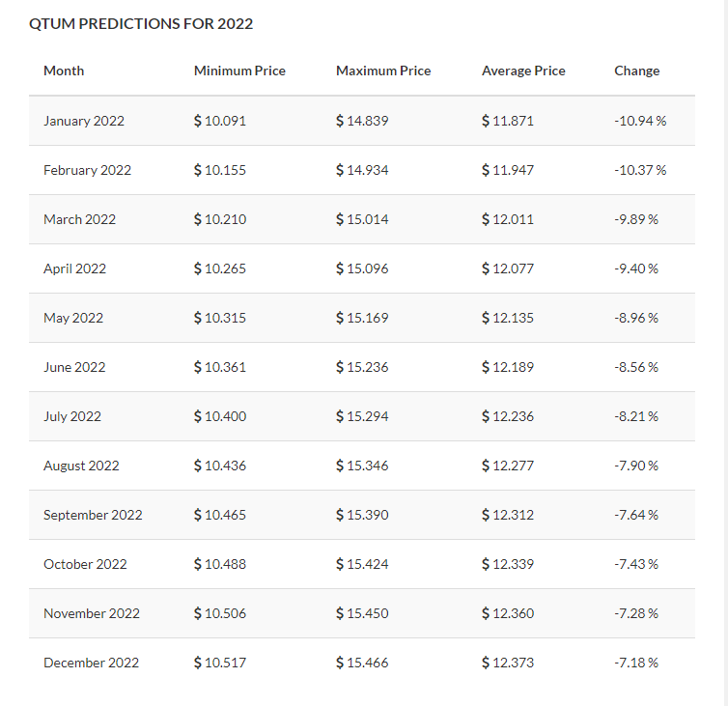Click January 2022 change value -10.94%

coord(640,121)
